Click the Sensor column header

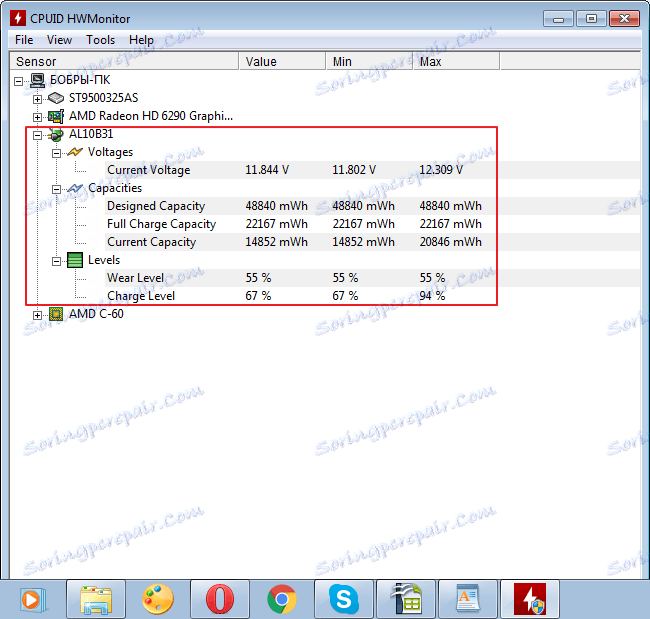click(x=124, y=61)
